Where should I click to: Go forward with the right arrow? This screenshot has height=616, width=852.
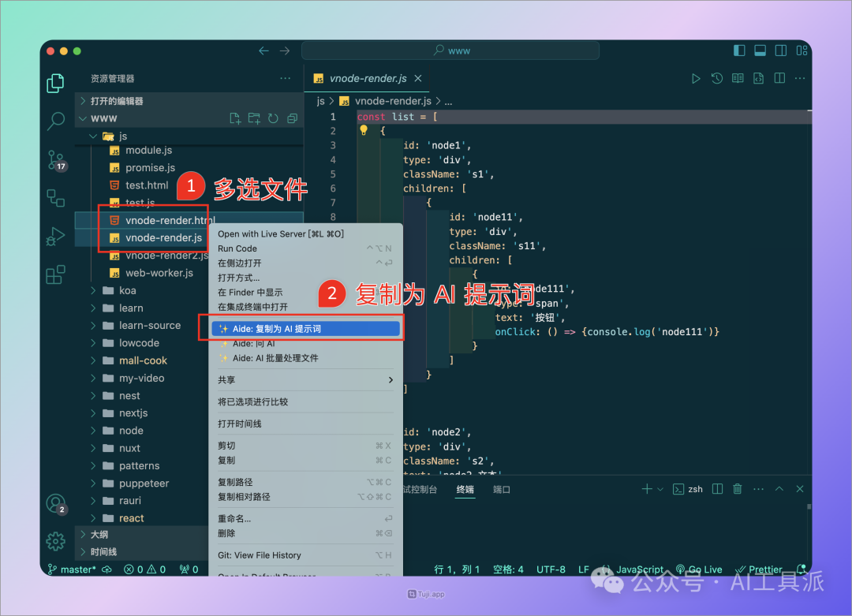coord(285,51)
